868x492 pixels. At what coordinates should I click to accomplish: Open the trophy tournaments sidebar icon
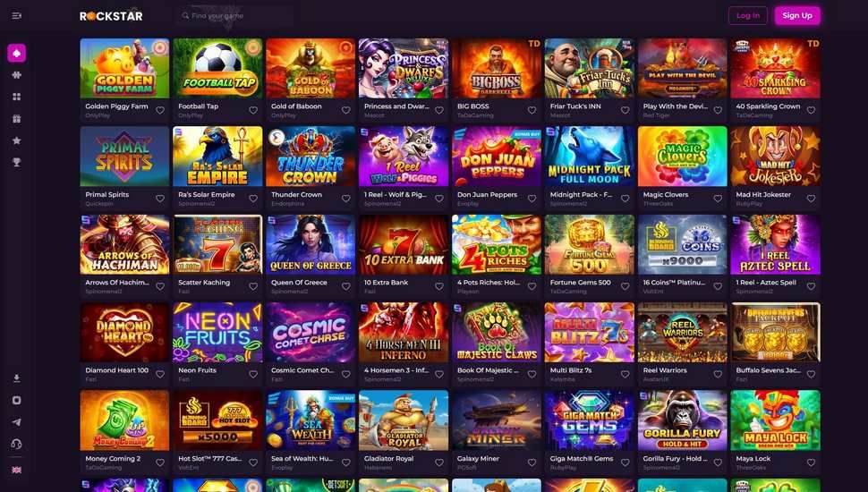click(17, 162)
